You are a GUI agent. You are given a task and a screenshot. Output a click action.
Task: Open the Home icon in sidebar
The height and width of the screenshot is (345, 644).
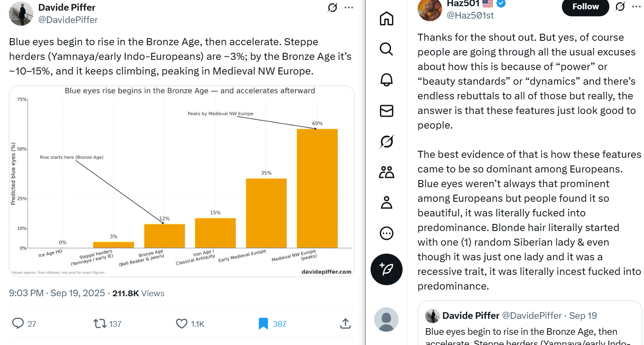tap(387, 19)
